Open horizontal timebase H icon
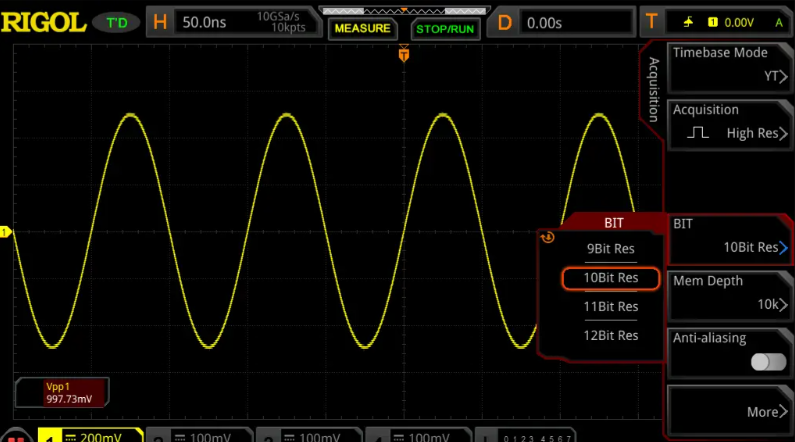Viewport: 795px width, 442px height. 160,22
